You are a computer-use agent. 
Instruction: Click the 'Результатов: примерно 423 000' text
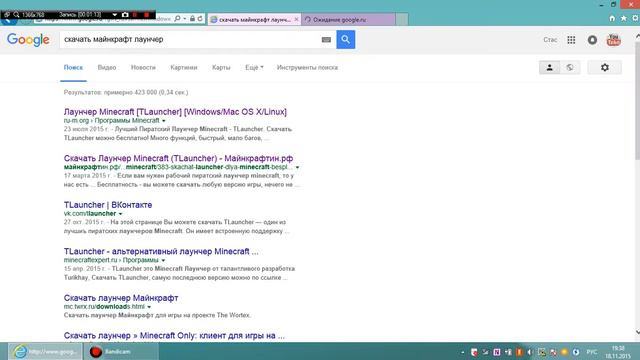[126, 93]
